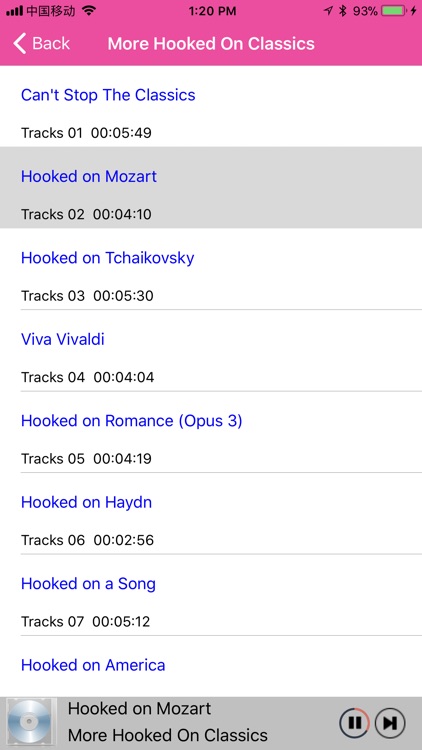The image size is (422, 750).
Task: Tap the Bluetooth status icon
Action: (342, 11)
